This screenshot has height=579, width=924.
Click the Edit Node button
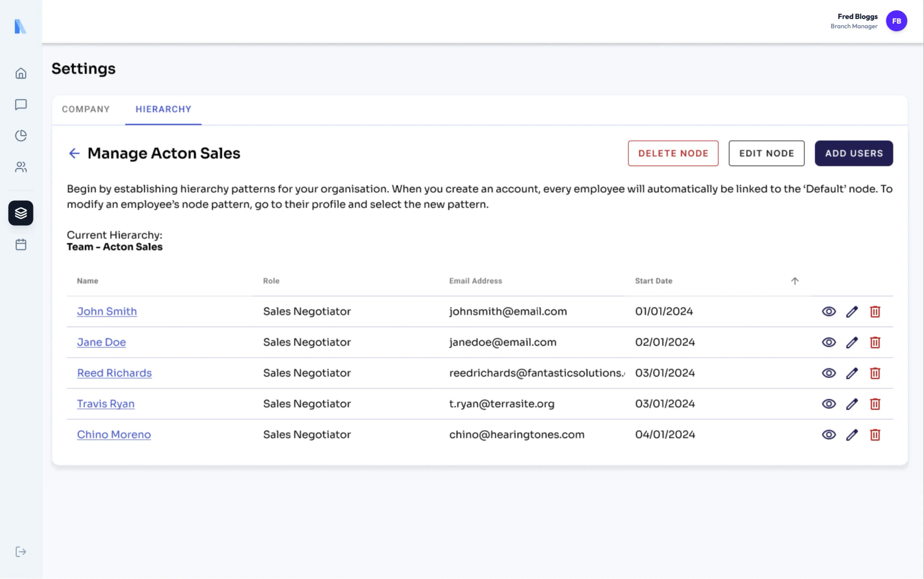point(766,154)
